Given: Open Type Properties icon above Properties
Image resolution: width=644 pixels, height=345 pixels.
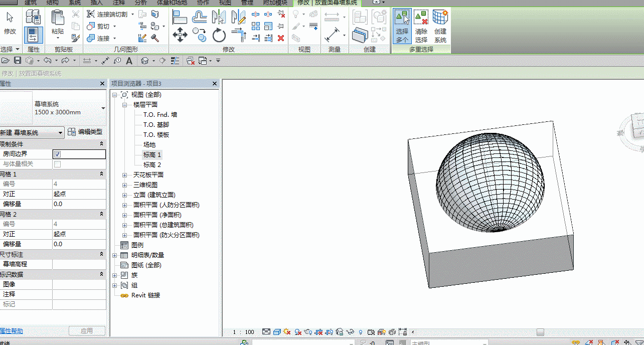Looking at the screenshot, I should (33, 18).
